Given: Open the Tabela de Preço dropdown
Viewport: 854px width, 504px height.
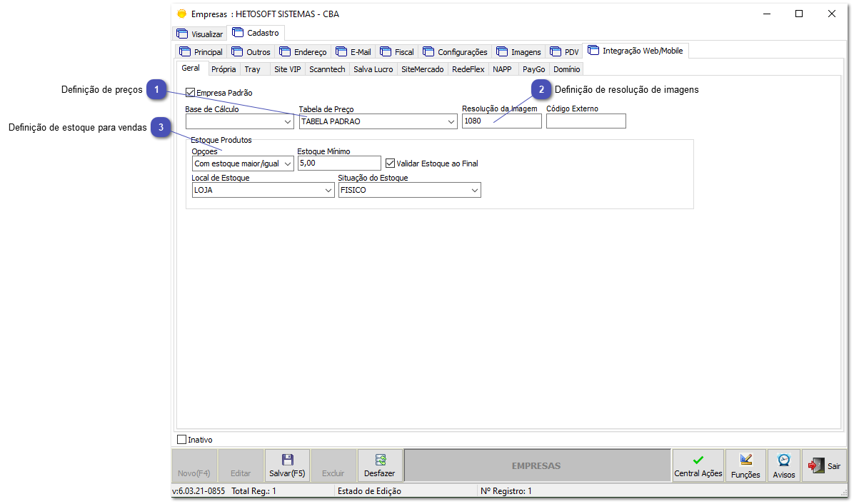Looking at the screenshot, I should [450, 121].
